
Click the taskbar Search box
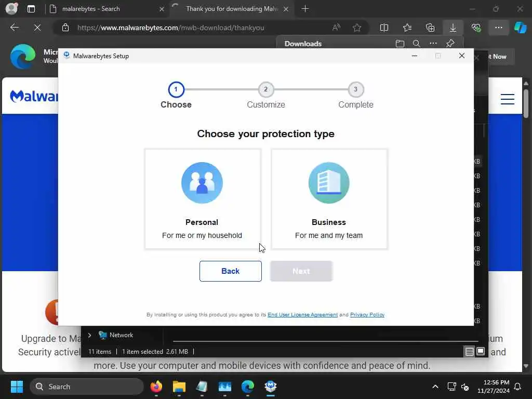pyautogui.click(x=87, y=387)
